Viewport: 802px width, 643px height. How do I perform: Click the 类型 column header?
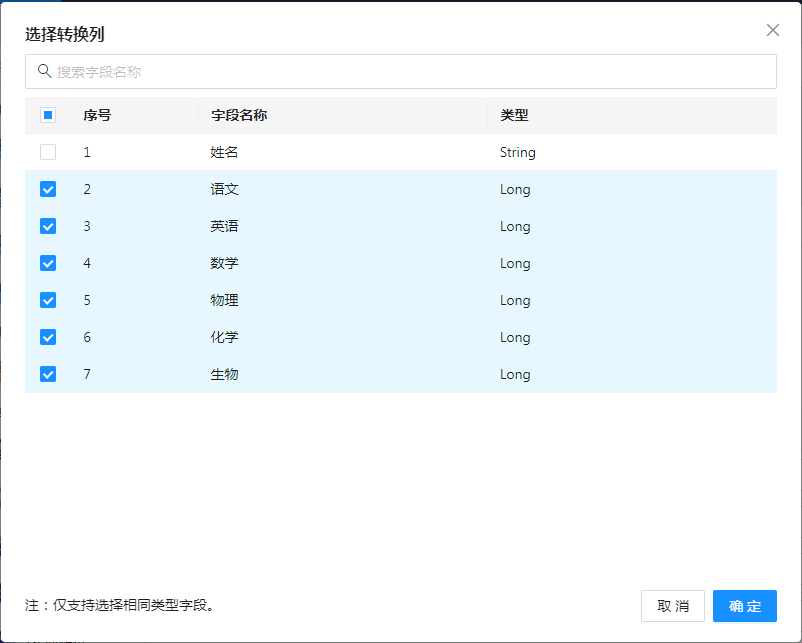(x=514, y=115)
